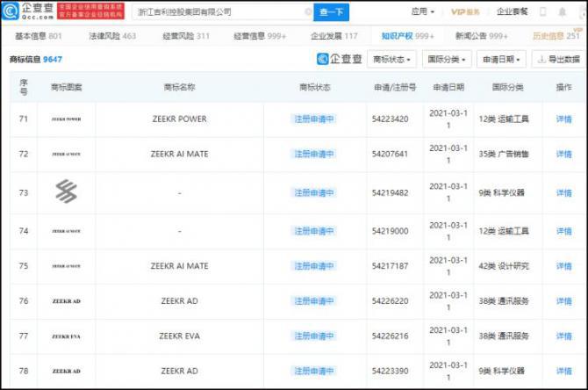Clear the search box with the X icon
Image resolution: width=588 pixels, height=390 pixels.
click(308, 12)
